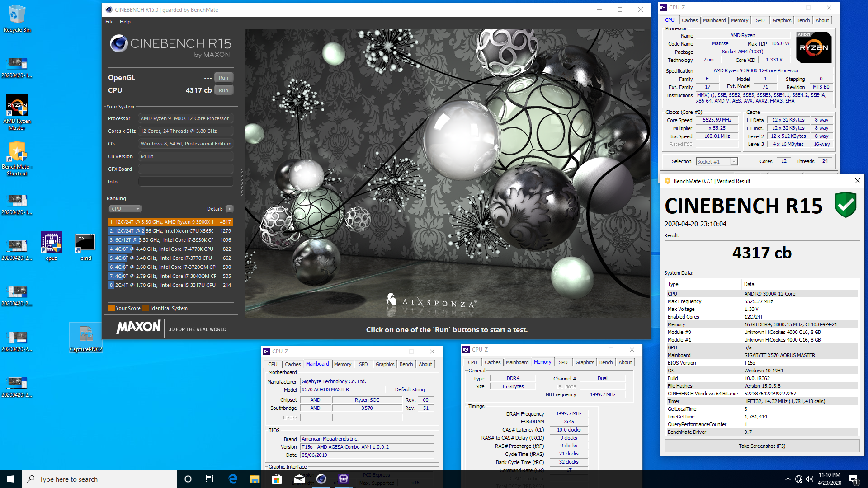This screenshot has height=488, width=868.
Task: Select Mainboard row in BenchMate system data
Action: point(762,355)
